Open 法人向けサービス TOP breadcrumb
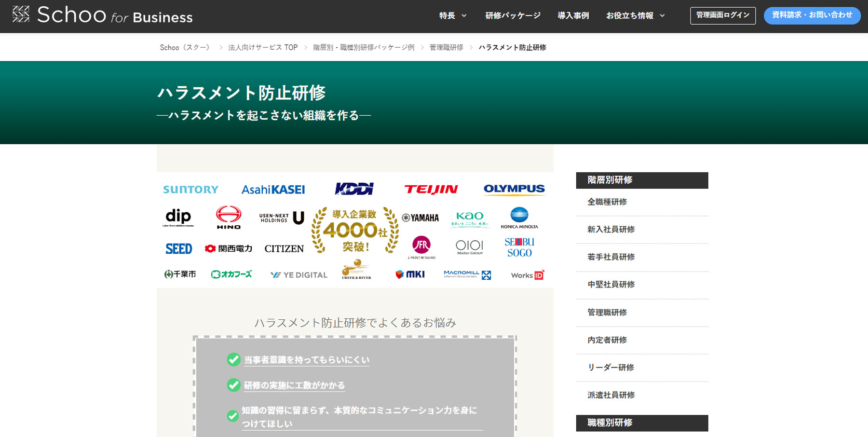This screenshot has height=437, width=868. click(263, 47)
